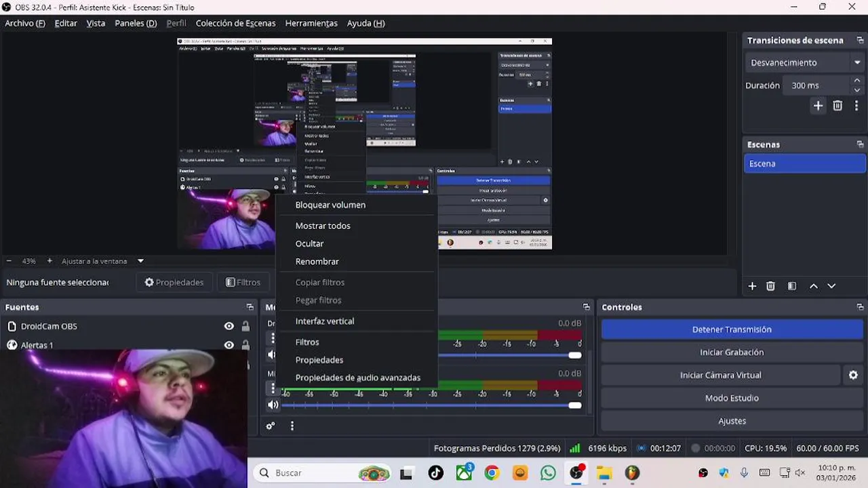Screen dimensions: 868x488
Task: Undock the Escenas panel
Action: click(x=860, y=144)
